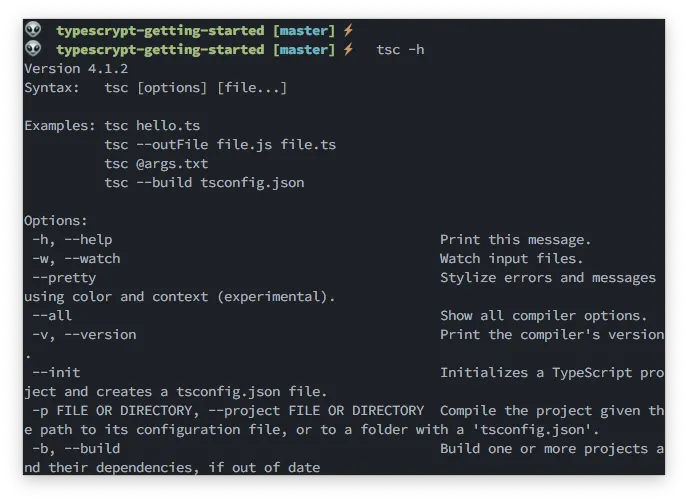
Task: Click example 'tsc @args.txt'
Action: click(x=156, y=164)
